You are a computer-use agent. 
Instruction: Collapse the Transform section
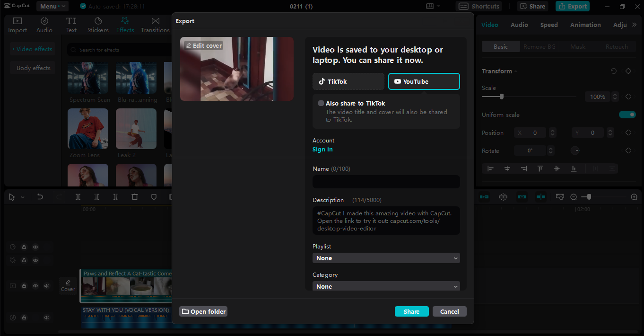tap(516, 71)
